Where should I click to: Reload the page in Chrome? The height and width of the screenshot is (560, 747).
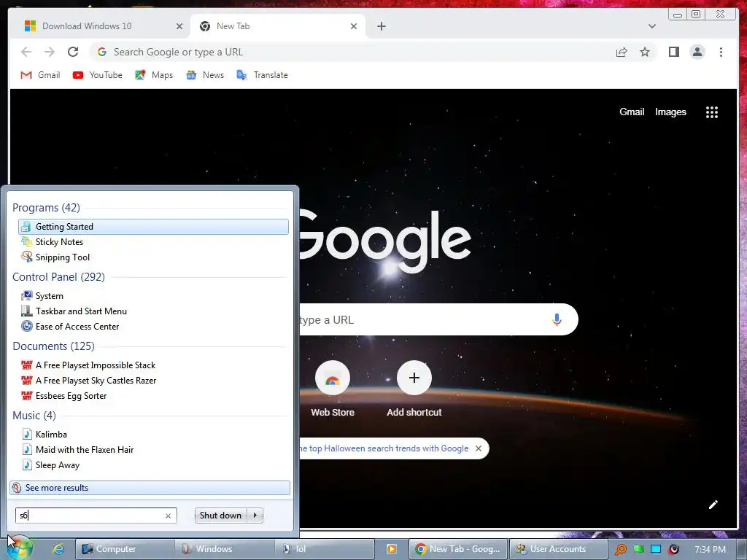click(x=73, y=52)
